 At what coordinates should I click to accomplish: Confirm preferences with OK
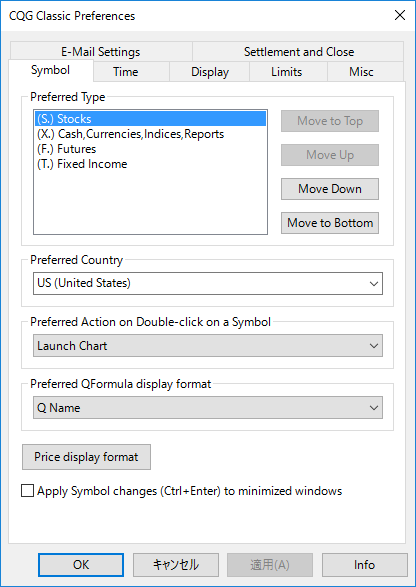coord(81,565)
